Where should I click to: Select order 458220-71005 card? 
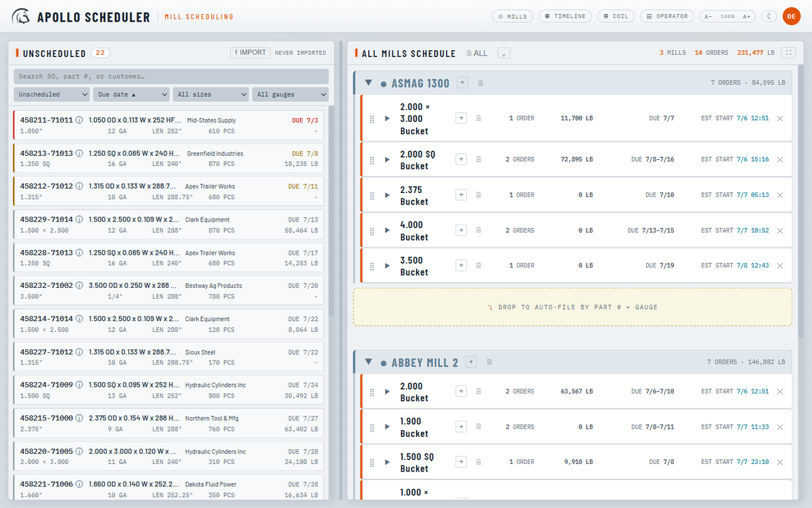point(168,457)
